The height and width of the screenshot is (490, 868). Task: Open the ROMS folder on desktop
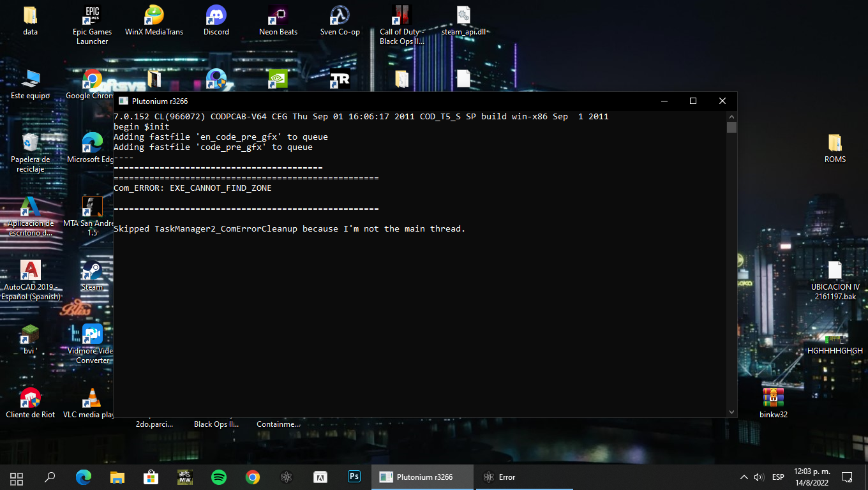click(x=835, y=148)
